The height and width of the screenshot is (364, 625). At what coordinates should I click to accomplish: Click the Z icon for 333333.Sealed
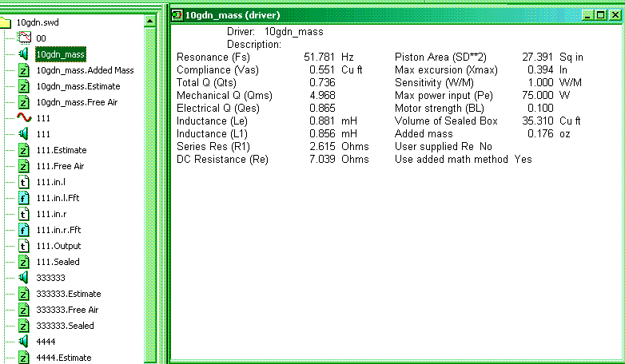(24, 326)
